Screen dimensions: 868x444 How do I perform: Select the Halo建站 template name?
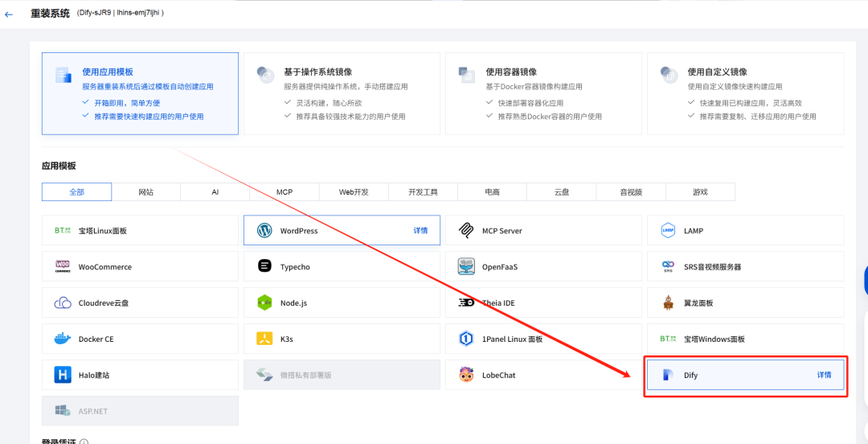[94, 376]
